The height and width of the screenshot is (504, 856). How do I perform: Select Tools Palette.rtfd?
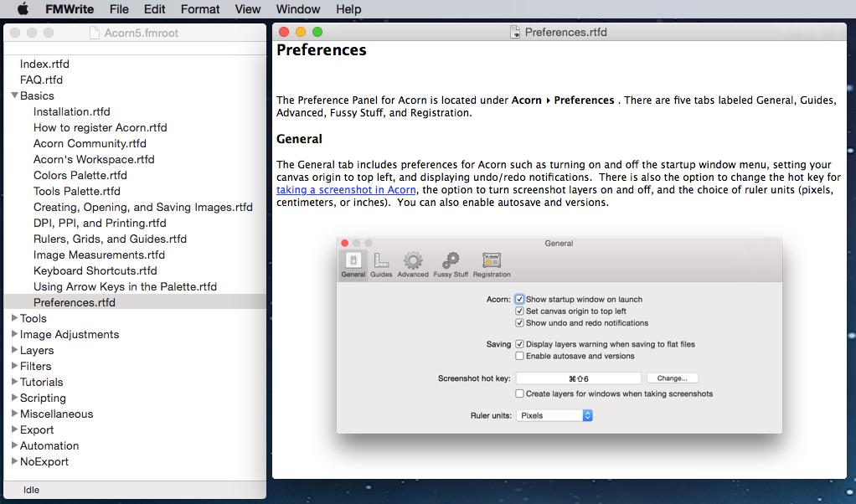pos(77,191)
